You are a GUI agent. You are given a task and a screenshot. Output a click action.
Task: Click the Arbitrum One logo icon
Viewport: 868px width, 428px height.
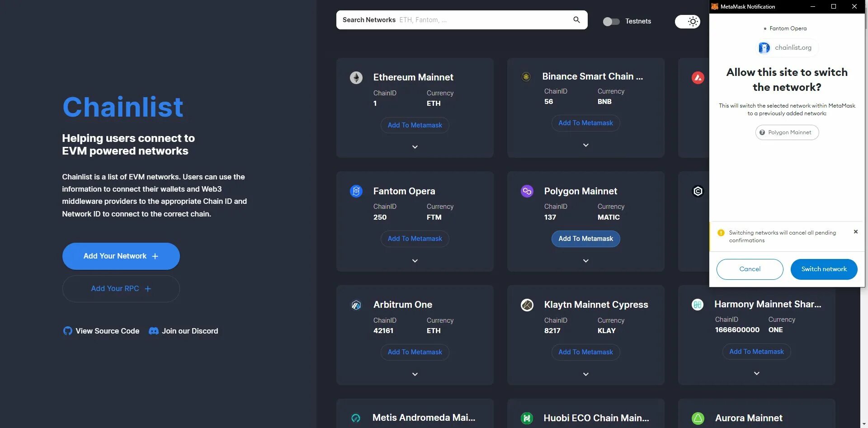point(356,305)
